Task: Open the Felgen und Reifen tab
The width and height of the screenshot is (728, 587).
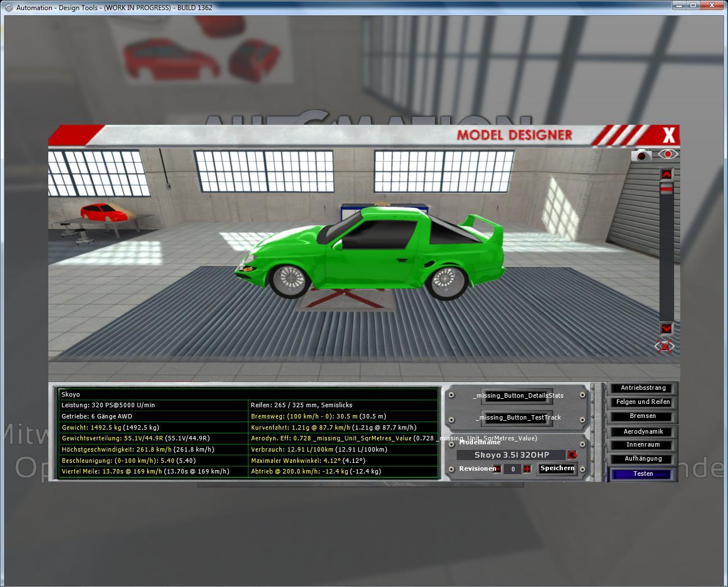Action: [x=643, y=402]
